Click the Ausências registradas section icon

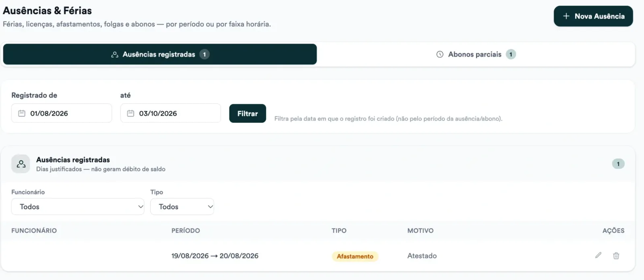(21, 164)
